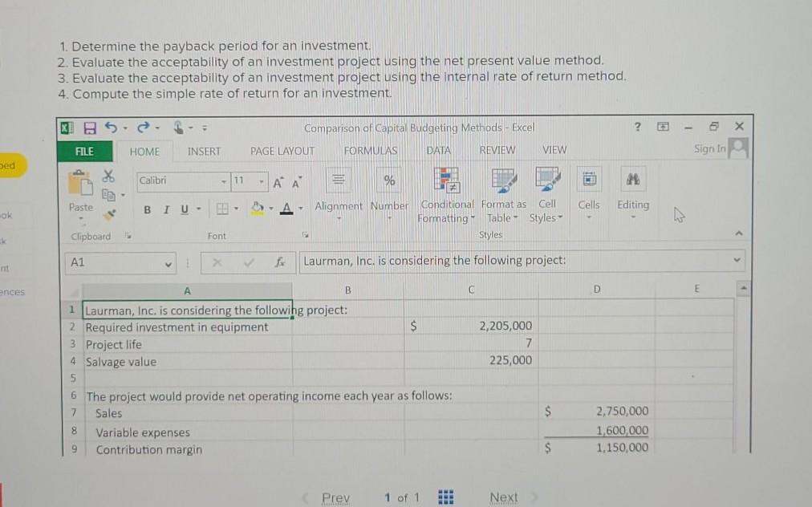Click the Next page link
Screen dimensions: 812x507
click(x=503, y=497)
